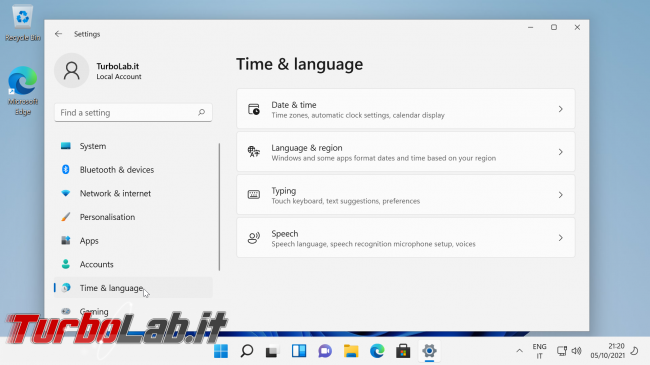Viewport: 650px width, 365px height.
Task: Open taskbar Search
Action: [247, 351]
